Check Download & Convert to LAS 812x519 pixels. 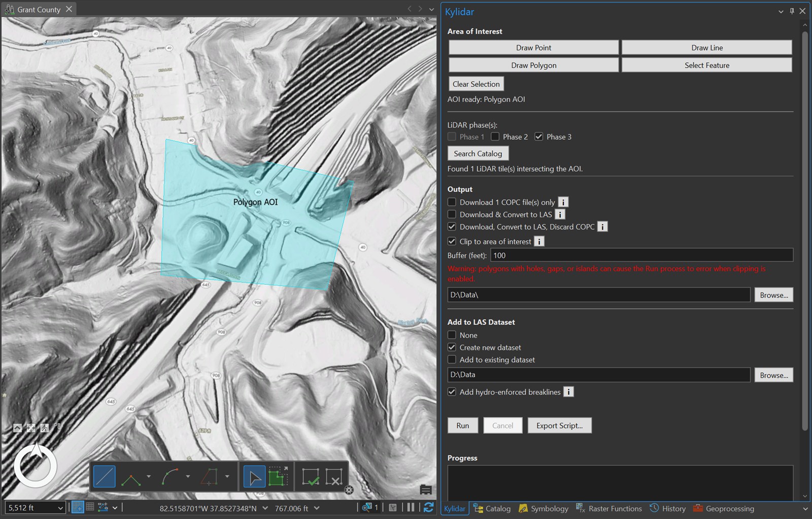pos(452,214)
